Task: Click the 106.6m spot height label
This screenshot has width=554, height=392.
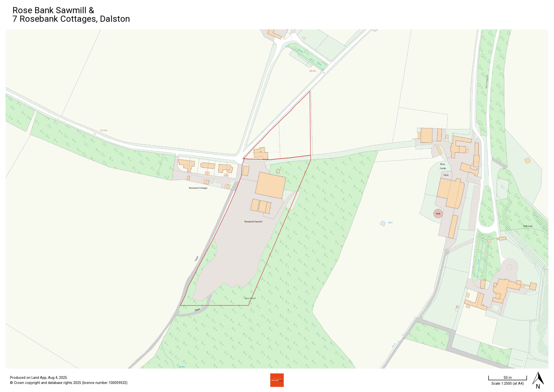Action: tap(313, 71)
